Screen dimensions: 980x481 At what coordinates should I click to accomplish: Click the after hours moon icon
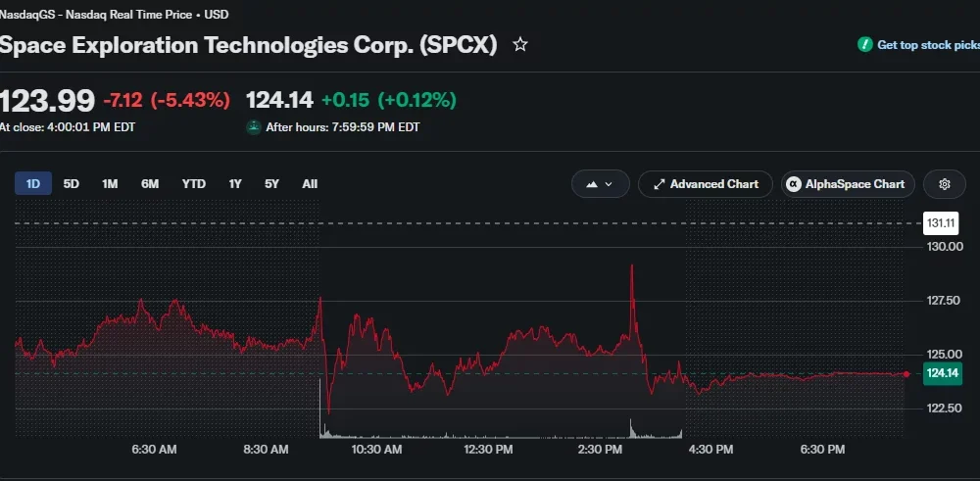click(253, 126)
